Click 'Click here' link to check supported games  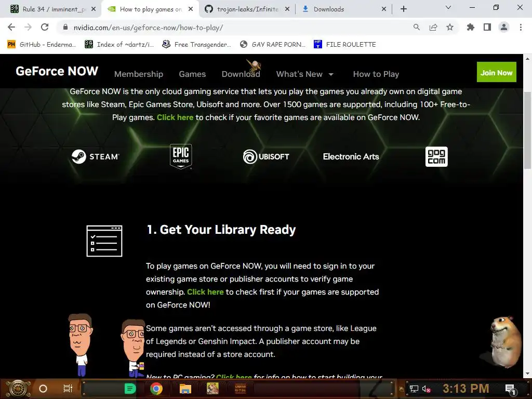(205, 292)
